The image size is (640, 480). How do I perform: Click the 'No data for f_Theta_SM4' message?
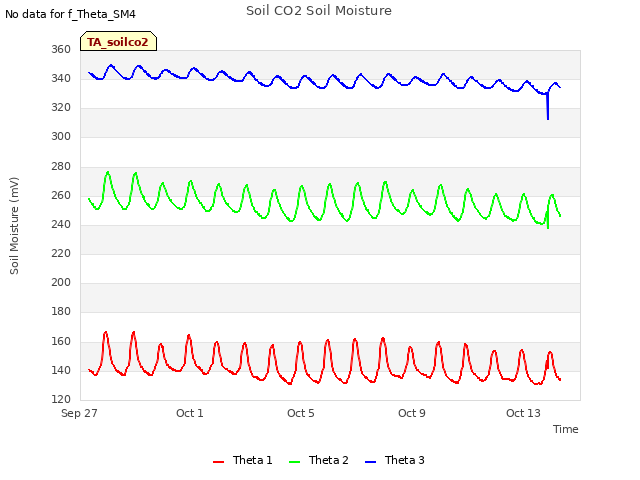pos(70,14)
